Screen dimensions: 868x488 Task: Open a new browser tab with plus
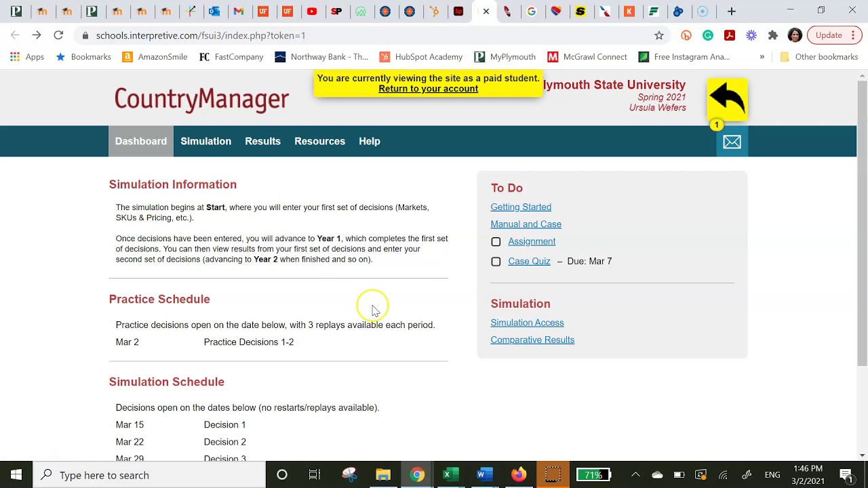(731, 12)
